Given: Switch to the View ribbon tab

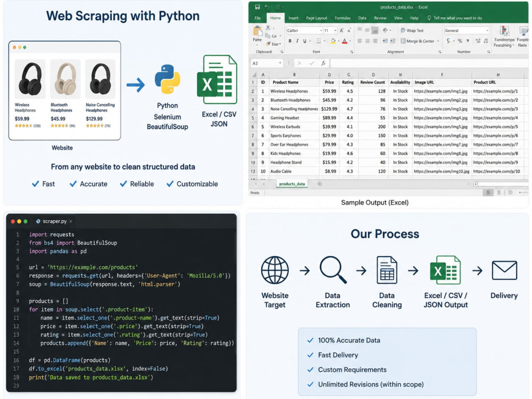Looking at the screenshot, I should (398, 18).
